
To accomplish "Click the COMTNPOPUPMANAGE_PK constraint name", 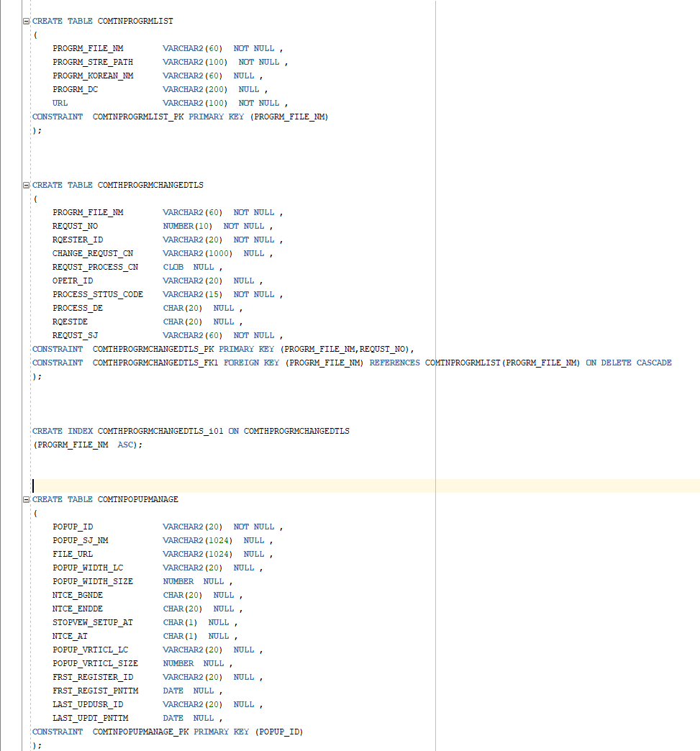I will tap(141, 732).
